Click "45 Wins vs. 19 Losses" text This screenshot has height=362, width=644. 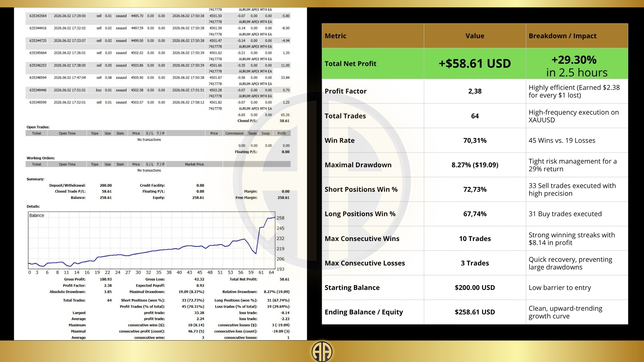point(562,140)
